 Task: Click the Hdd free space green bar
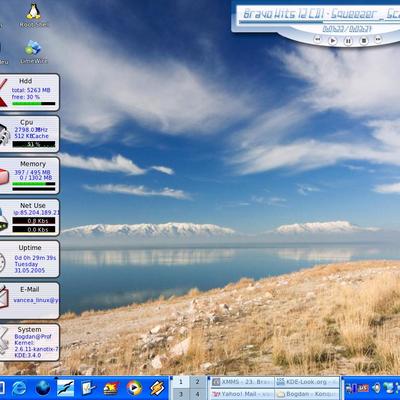coord(34,104)
